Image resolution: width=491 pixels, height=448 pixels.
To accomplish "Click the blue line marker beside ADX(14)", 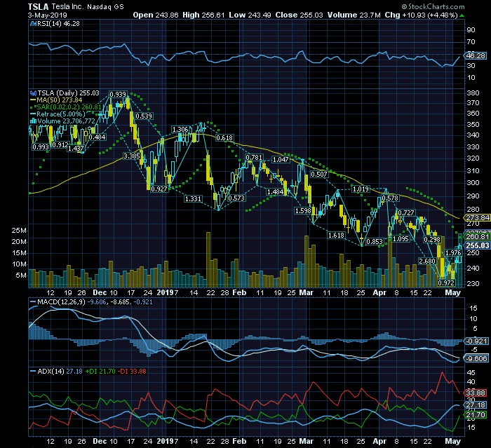I will (x=33, y=372).
